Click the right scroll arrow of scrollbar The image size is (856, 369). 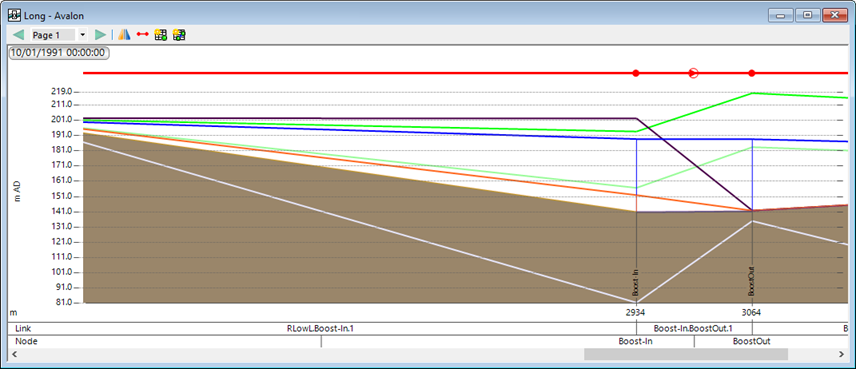tap(841, 354)
